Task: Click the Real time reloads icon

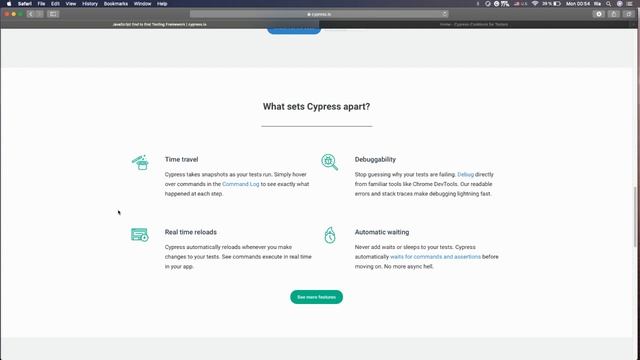Action: coord(140,235)
